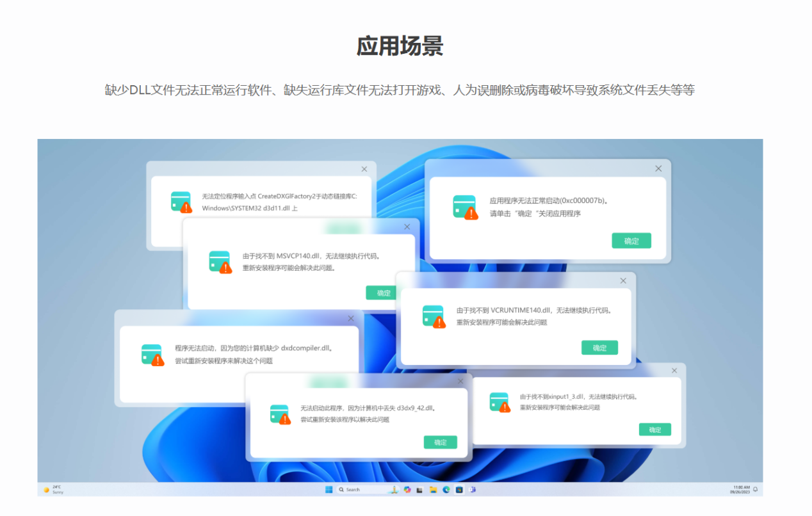Open Microsoft Store from the taskbar
Viewport: 812px width, 516px height.
[x=459, y=490]
